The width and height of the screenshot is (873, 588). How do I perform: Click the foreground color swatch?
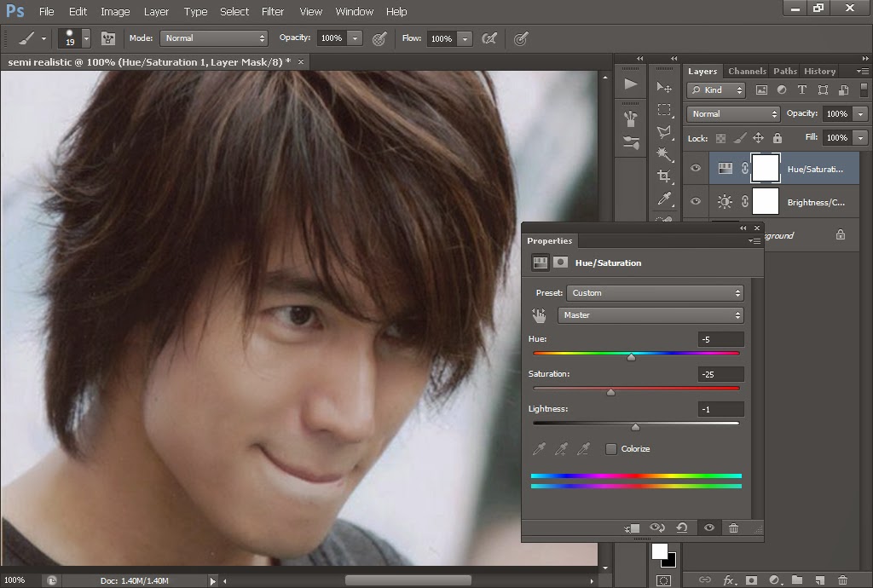(x=659, y=551)
